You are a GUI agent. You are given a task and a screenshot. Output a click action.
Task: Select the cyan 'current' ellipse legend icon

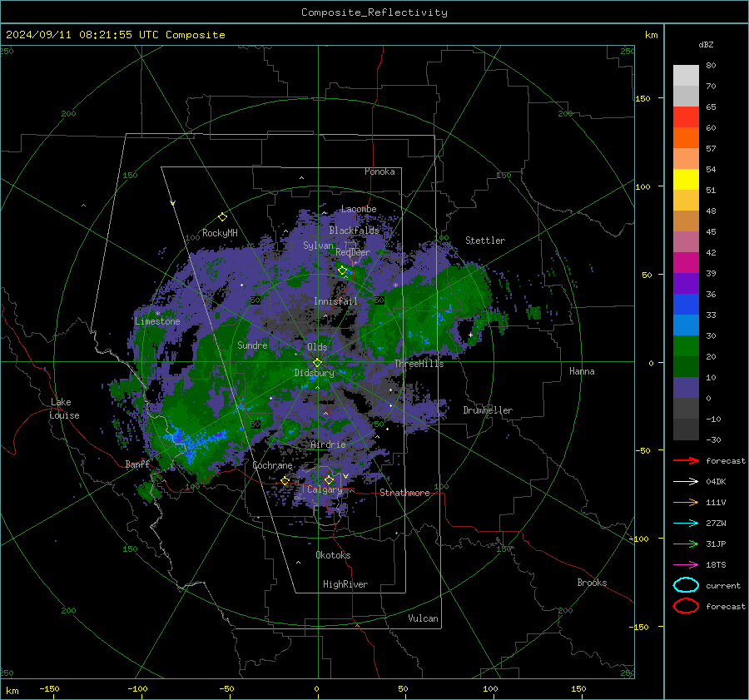pyautogui.click(x=686, y=585)
